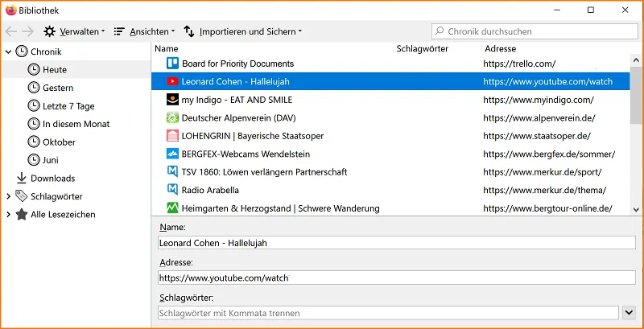The height and width of the screenshot is (329, 644).
Task: Open the Verwalten gear menu
Action: 74,31
